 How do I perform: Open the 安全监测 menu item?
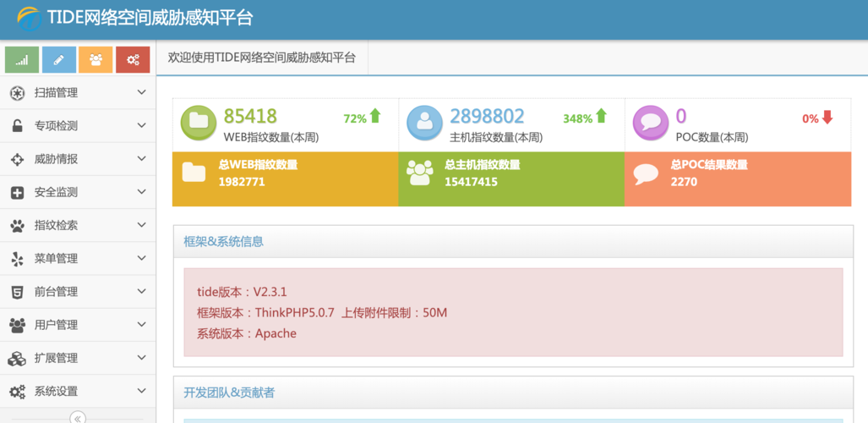coord(78,192)
